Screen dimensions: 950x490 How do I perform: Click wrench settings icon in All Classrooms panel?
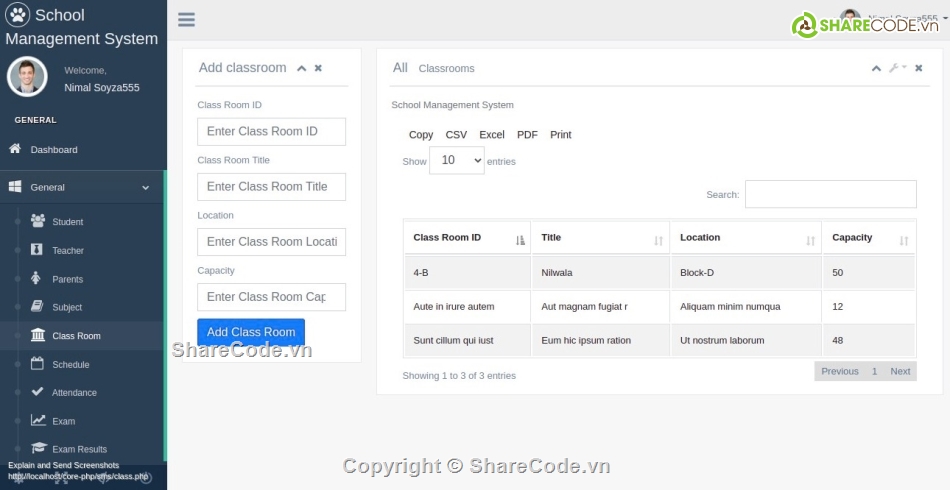click(x=895, y=68)
